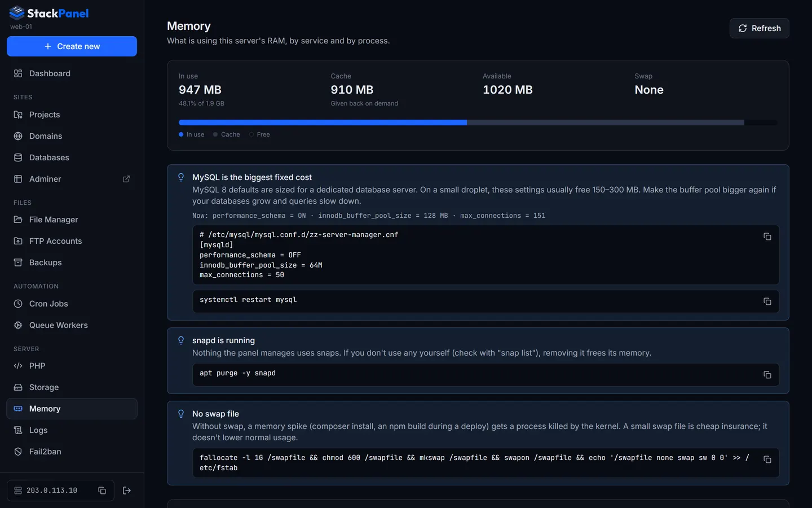The width and height of the screenshot is (812, 508).
Task: Click the 947 MB in-use value
Action: pyautogui.click(x=200, y=90)
